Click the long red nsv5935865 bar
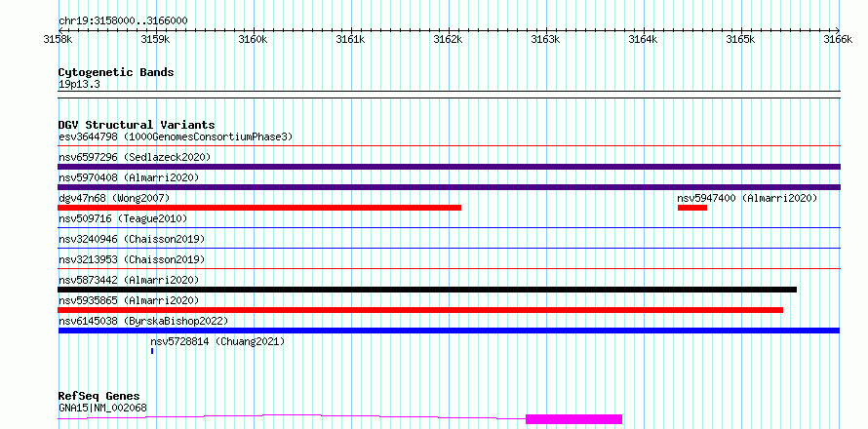The width and height of the screenshot is (868, 429). click(420, 310)
